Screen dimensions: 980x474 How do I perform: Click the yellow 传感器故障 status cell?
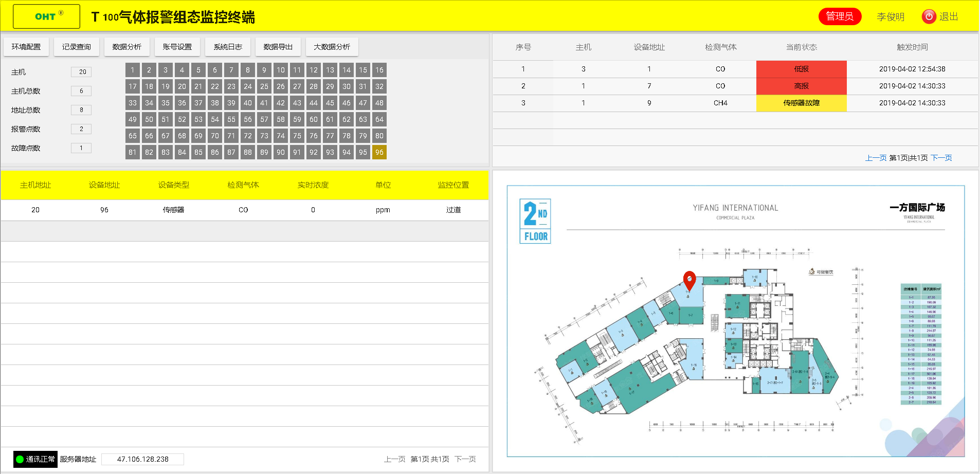pos(801,103)
